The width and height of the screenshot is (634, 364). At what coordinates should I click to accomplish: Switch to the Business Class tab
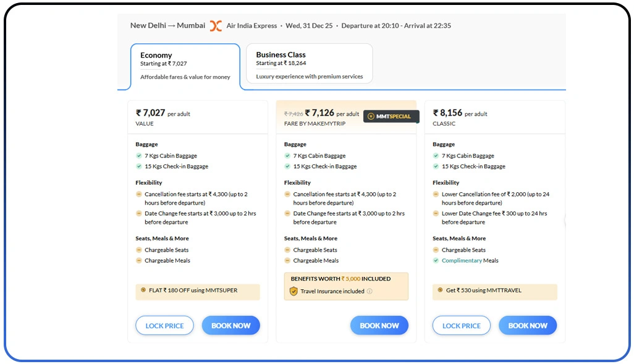pos(309,64)
